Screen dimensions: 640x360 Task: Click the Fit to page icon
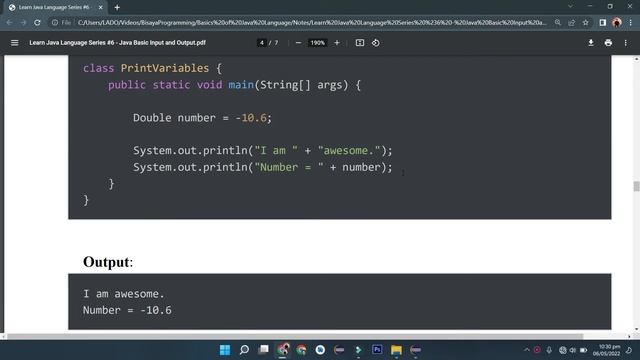click(x=360, y=42)
